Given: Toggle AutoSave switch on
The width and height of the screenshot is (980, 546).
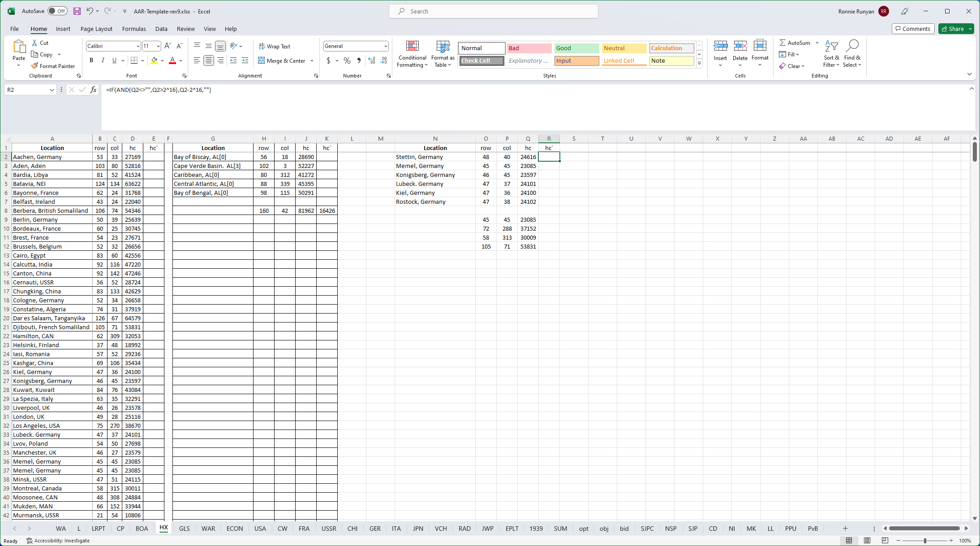Looking at the screenshot, I should tap(57, 11).
